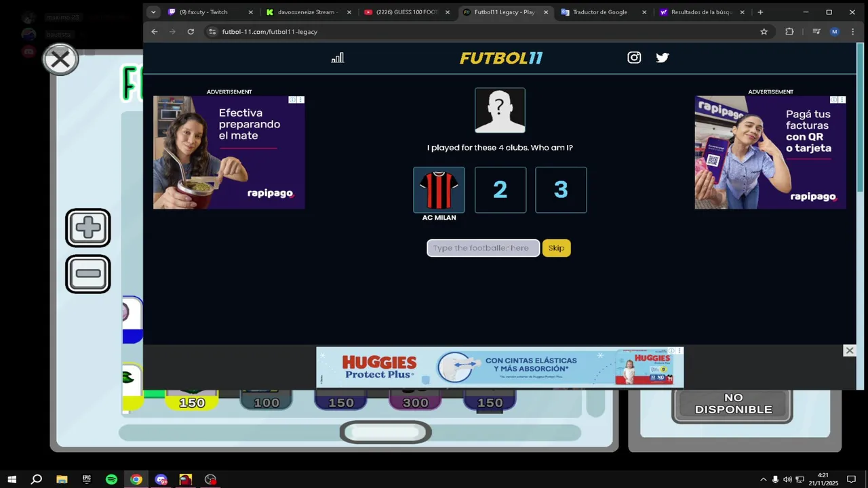Image resolution: width=868 pixels, height=488 pixels.
Task: Go back to previous page
Action: pos(155,32)
